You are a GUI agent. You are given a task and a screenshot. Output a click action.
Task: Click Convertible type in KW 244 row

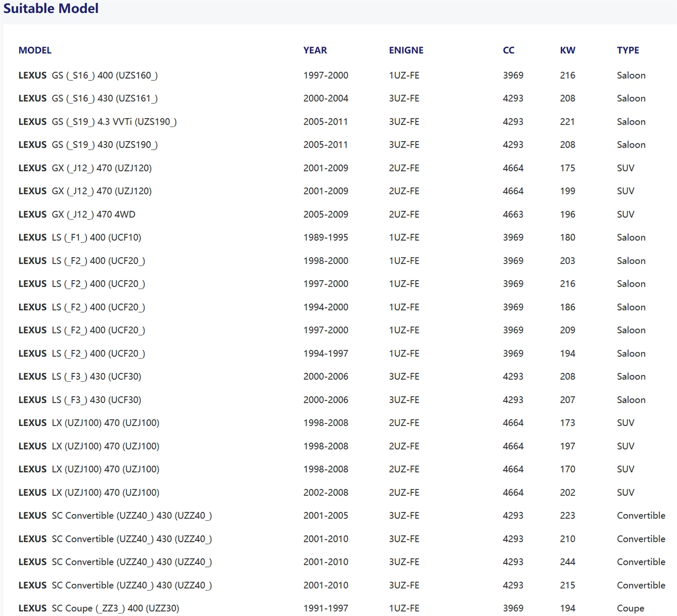641,562
